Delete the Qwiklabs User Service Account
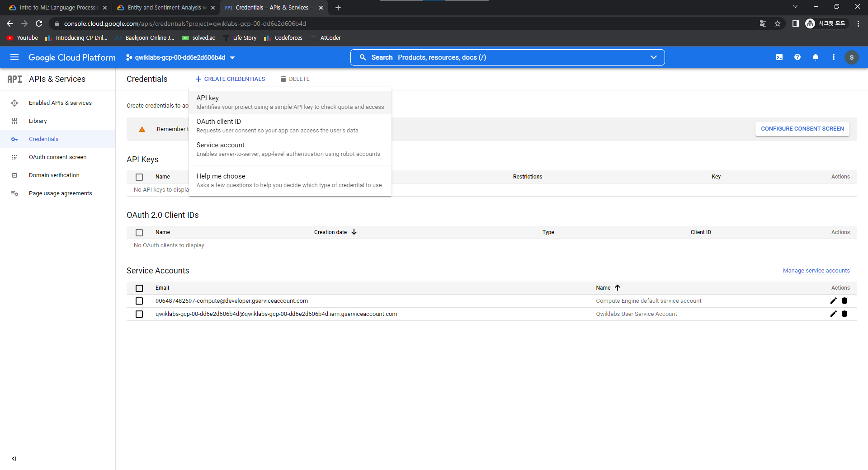 [x=844, y=314]
